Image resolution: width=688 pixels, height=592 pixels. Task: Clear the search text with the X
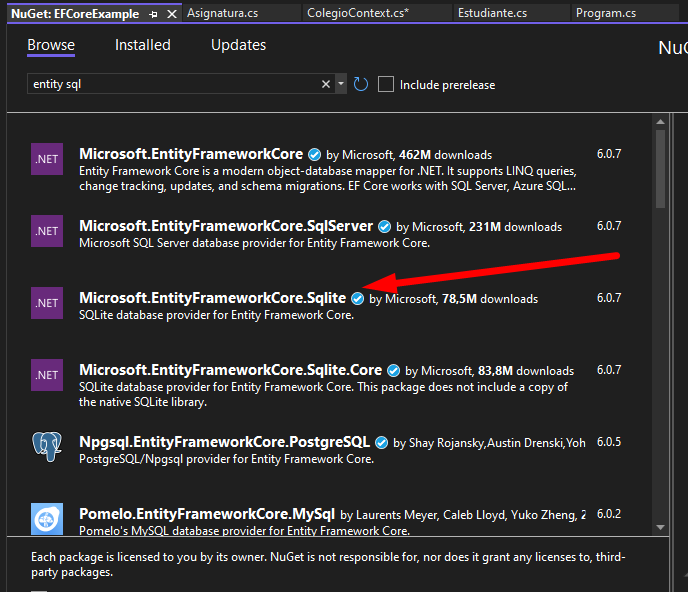[x=326, y=85]
